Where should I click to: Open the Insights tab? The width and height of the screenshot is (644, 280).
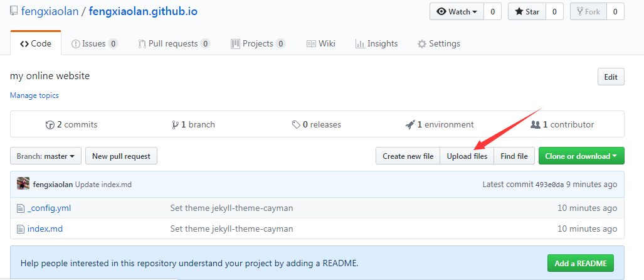coord(377,43)
